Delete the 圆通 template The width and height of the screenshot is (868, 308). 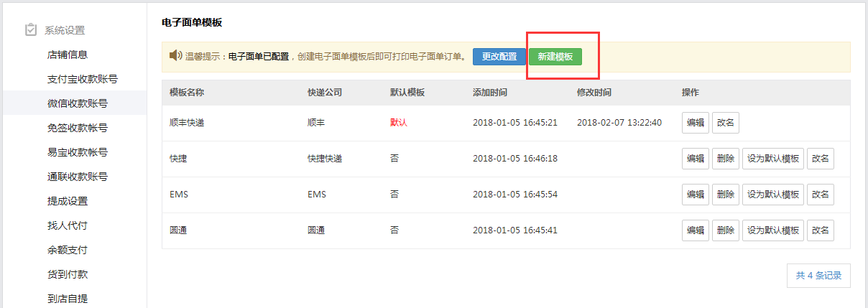coord(726,230)
